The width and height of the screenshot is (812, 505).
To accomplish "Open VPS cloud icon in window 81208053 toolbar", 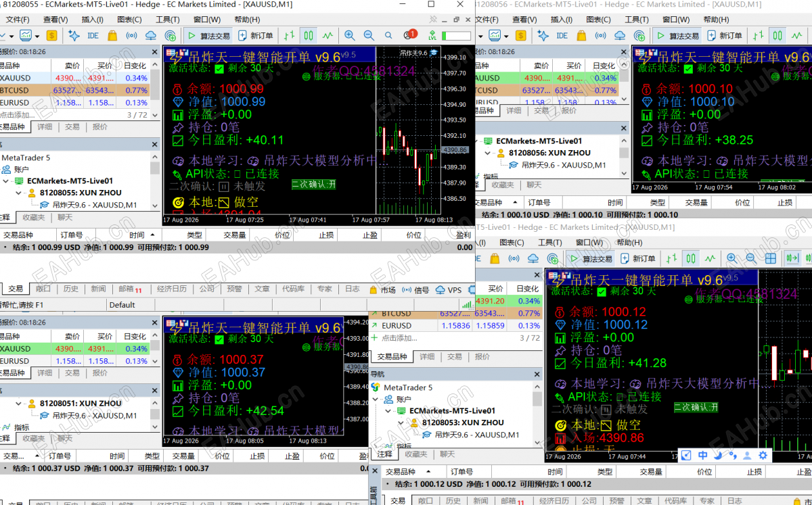I will 533,258.
